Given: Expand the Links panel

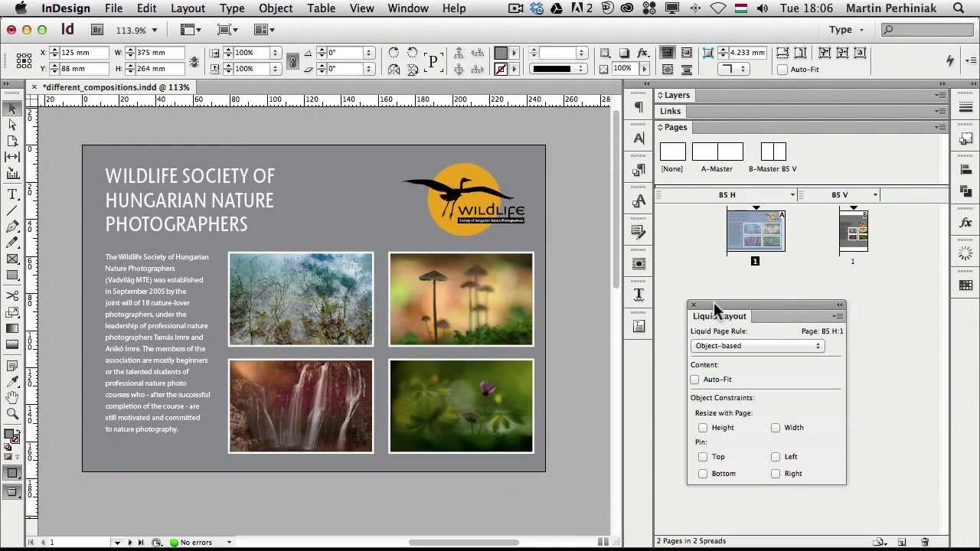Looking at the screenshot, I should [670, 111].
